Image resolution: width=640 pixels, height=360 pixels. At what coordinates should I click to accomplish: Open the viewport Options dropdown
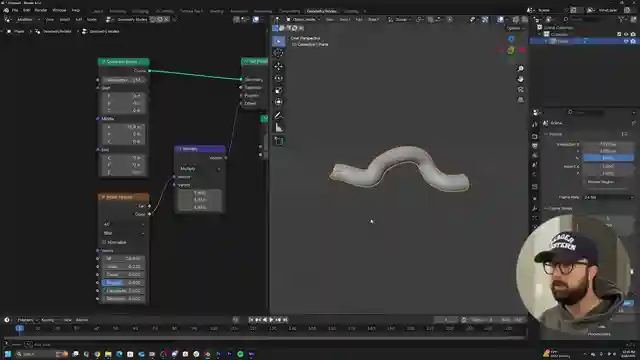(x=516, y=28)
